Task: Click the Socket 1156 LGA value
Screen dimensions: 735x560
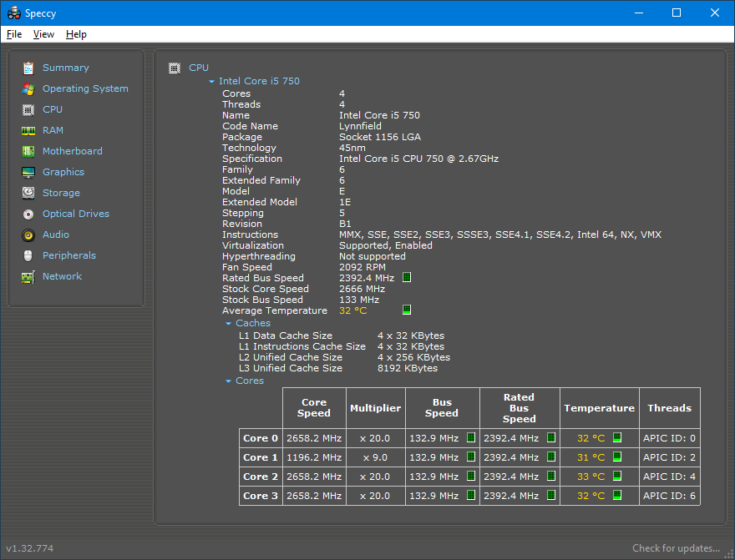Action: (380, 137)
